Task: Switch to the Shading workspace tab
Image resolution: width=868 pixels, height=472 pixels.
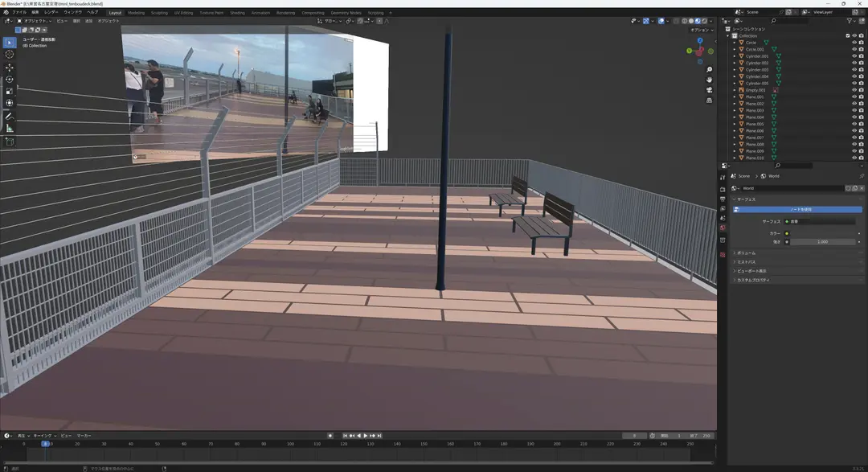Action: (x=237, y=13)
